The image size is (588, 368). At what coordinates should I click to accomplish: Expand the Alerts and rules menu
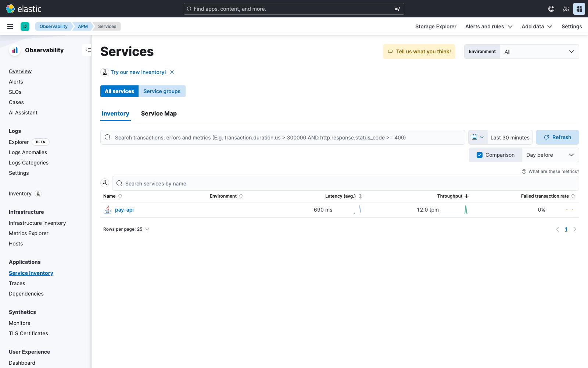tap(489, 26)
